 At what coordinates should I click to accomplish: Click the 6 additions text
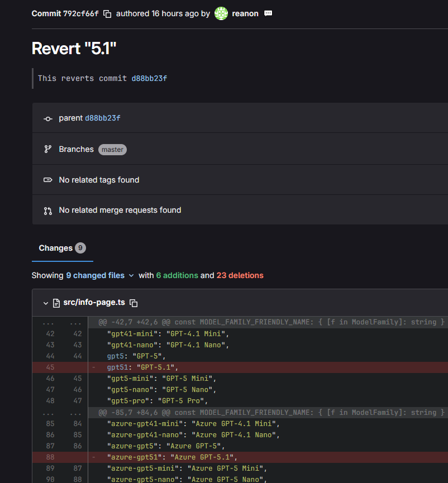[177, 275]
